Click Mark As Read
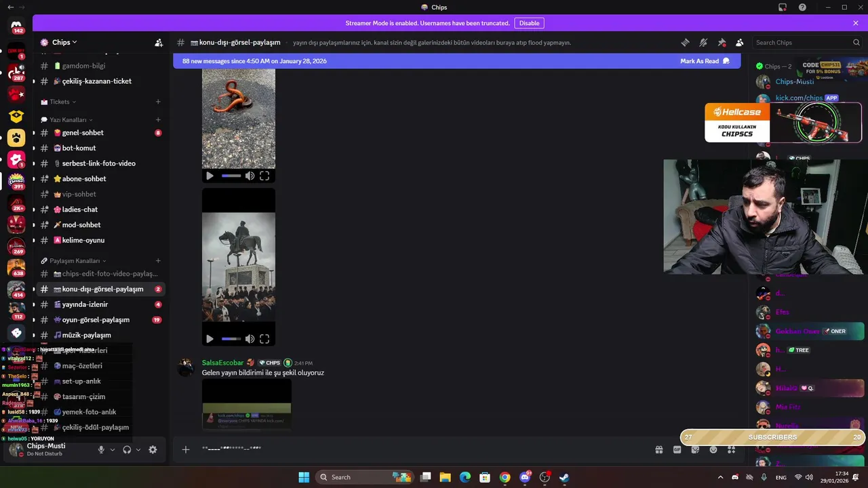Viewport: 868px width, 488px height. tap(705, 61)
